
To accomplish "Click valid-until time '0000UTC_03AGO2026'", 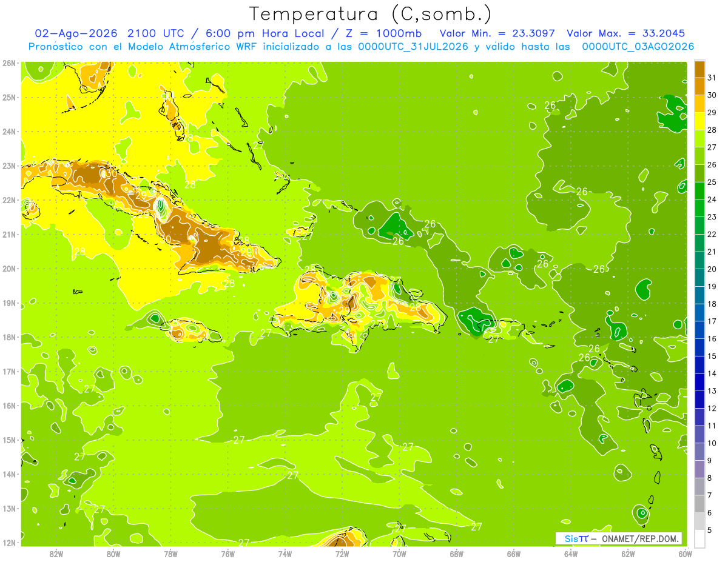I will tap(638, 47).
